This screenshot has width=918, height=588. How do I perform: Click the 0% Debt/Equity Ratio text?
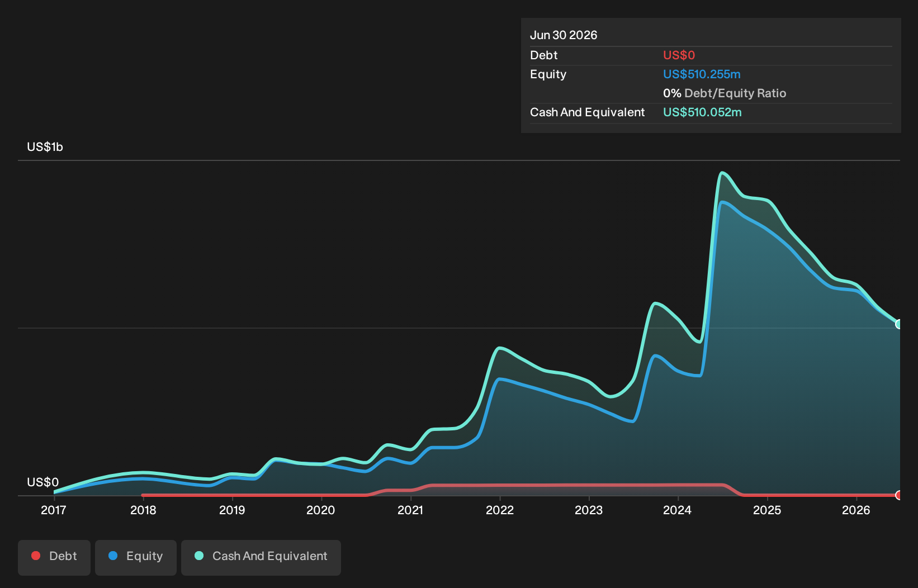click(x=725, y=93)
